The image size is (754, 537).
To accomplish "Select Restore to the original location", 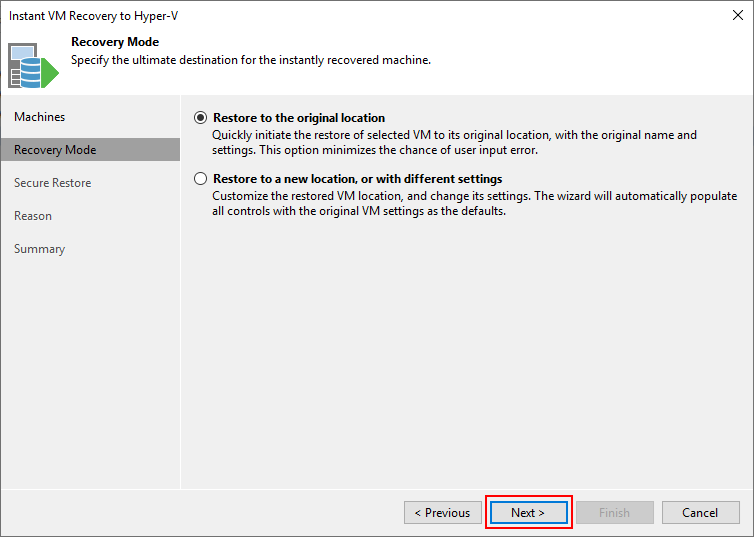I will [x=201, y=118].
